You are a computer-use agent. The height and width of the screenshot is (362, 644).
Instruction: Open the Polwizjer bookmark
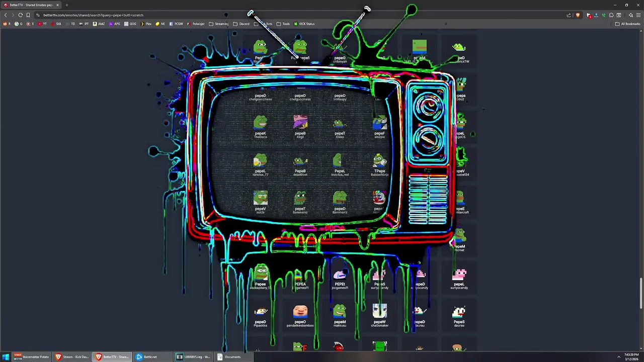(x=196, y=24)
